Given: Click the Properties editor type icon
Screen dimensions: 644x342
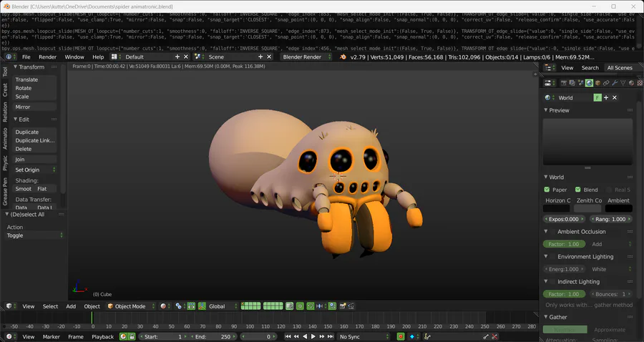Looking at the screenshot, I should click(548, 83).
